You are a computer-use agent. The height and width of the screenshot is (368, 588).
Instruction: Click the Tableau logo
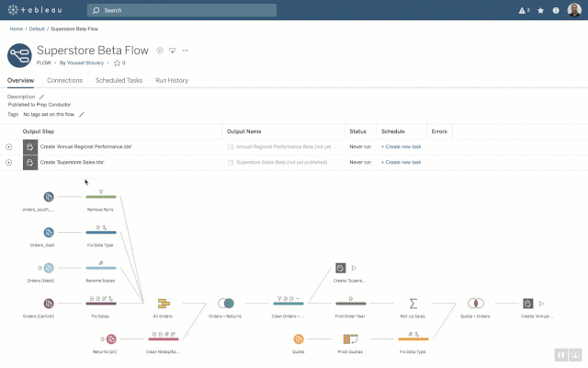click(x=35, y=10)
